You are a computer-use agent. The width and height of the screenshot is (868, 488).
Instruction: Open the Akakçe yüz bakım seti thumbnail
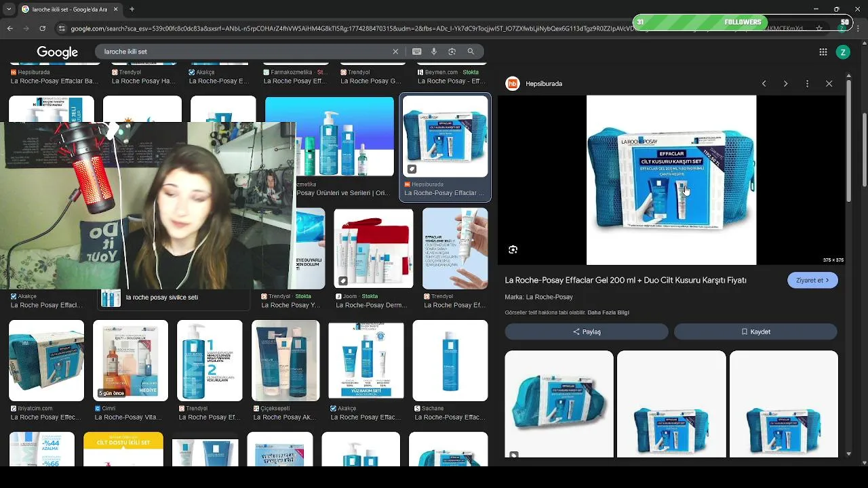click(366, 361)
